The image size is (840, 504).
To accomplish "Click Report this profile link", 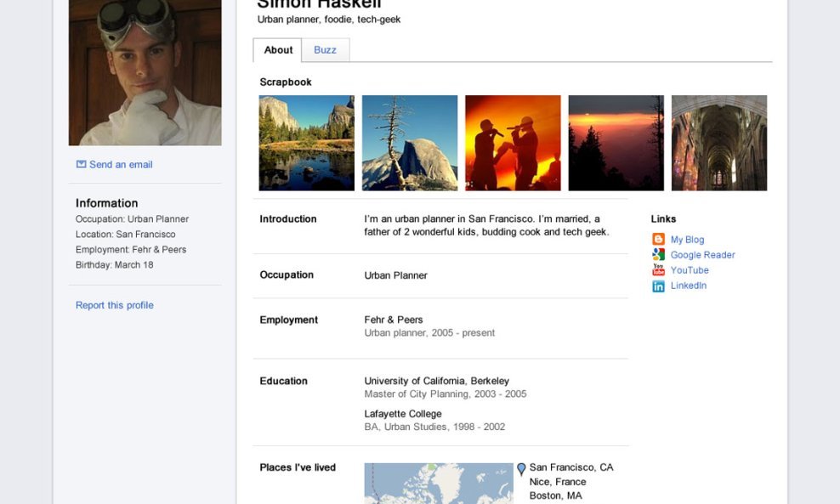I will [x=115, y=305].
